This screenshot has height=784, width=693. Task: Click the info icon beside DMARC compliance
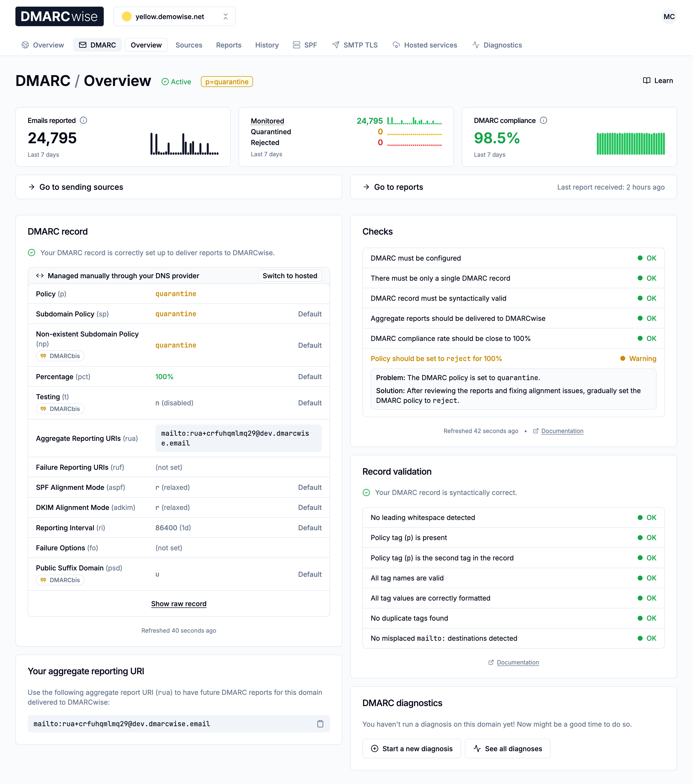544,120
